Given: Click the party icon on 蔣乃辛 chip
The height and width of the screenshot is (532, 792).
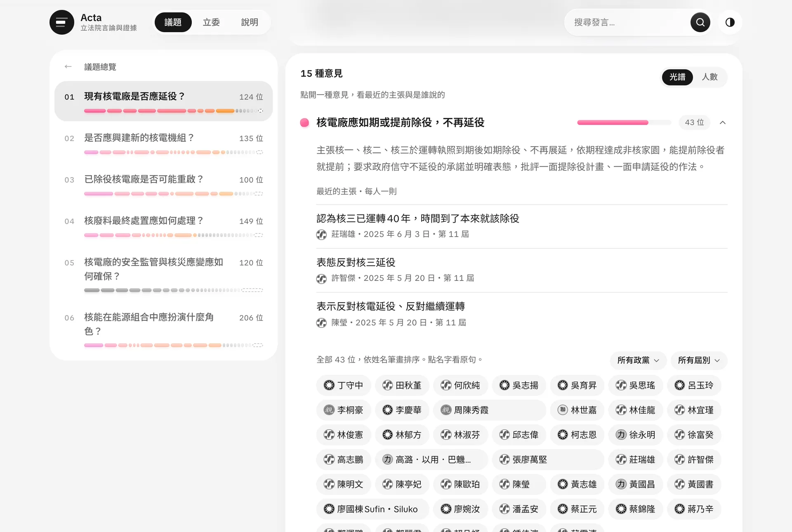Looking at the screenshot, I should point(679,509).
